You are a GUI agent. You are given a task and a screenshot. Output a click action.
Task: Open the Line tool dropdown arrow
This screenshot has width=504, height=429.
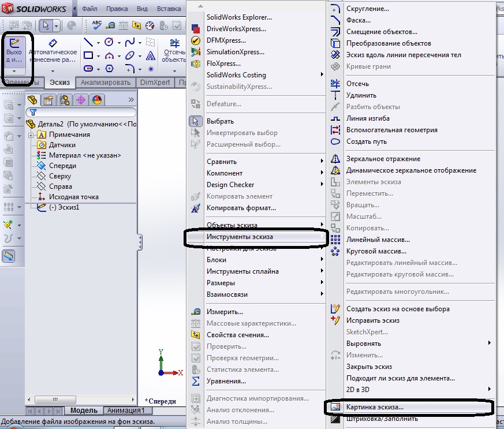(98, 42)
